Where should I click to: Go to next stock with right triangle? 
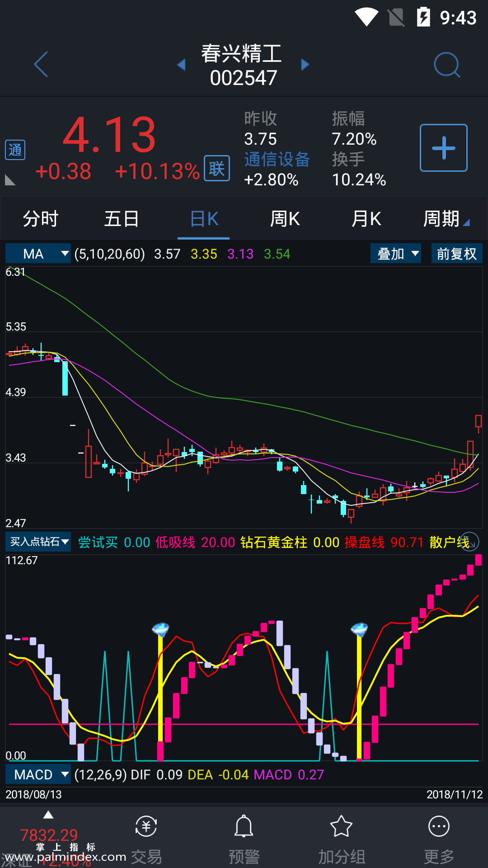click(x=305, y=65)
